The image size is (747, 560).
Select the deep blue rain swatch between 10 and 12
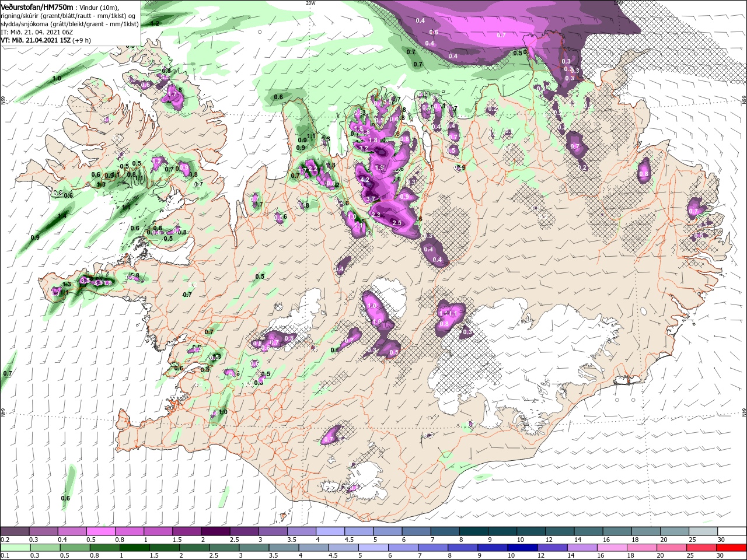coord(522,547)
